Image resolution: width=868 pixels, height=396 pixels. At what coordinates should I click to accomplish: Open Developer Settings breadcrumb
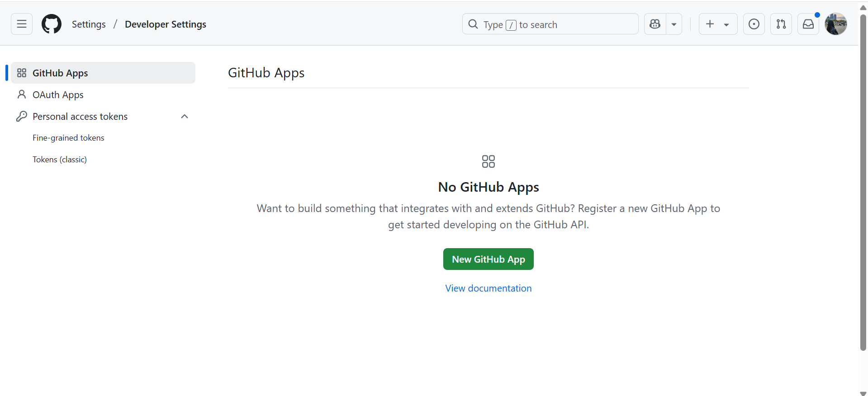(166, 24)
